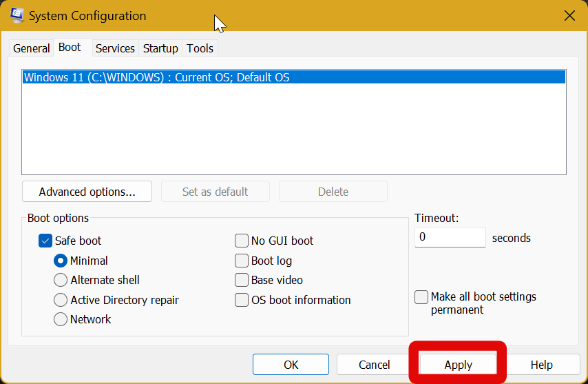Turn on Boot log option

(x=242, y=261)
